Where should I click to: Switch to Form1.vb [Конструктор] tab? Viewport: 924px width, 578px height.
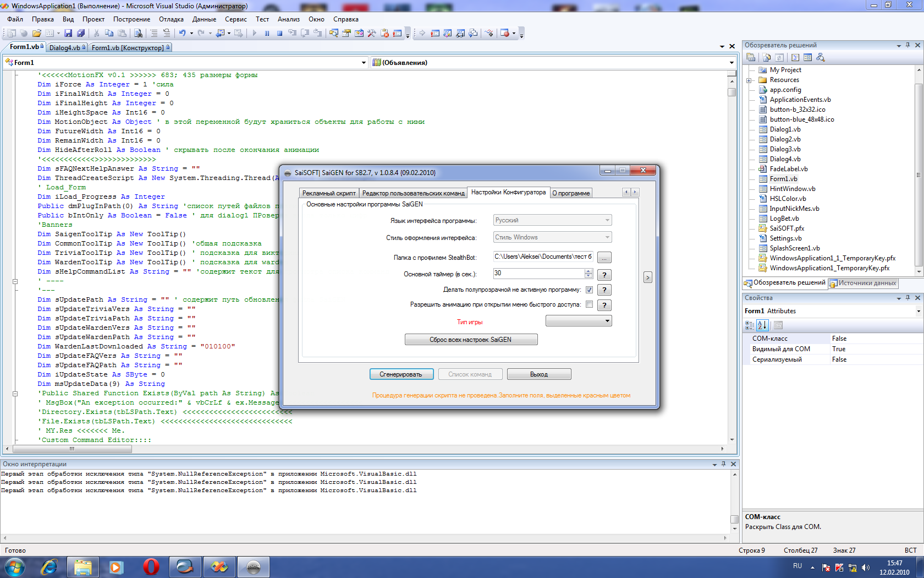click(x=130, y=48)
